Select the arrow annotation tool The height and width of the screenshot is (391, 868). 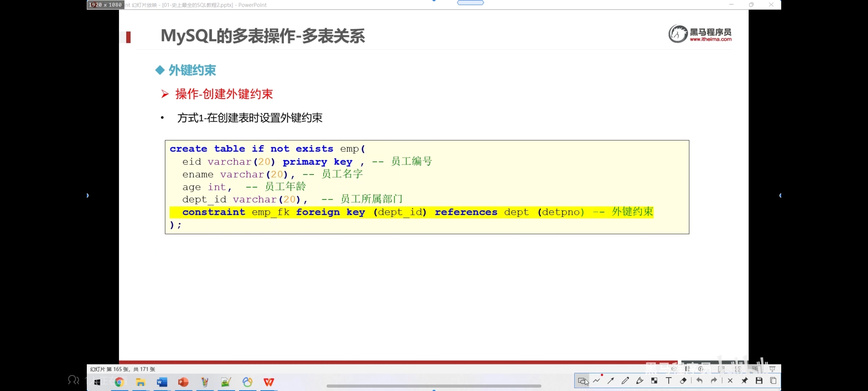coord(611,380)
